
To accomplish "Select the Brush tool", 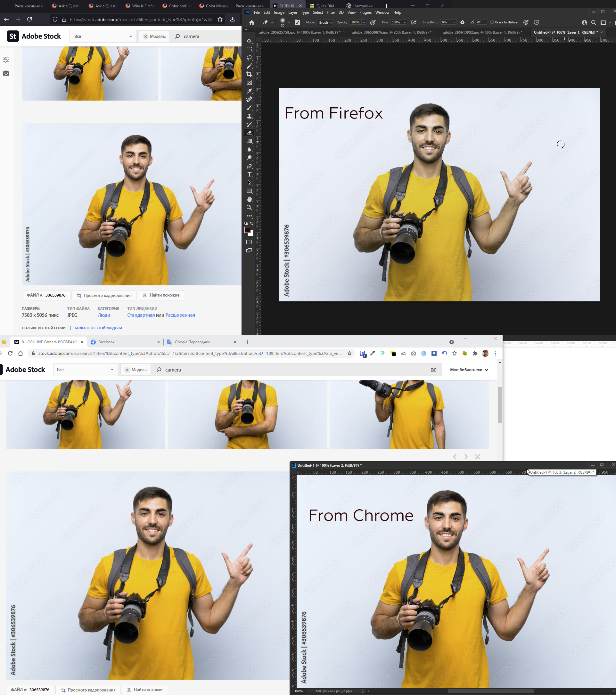I will (249, 108).
